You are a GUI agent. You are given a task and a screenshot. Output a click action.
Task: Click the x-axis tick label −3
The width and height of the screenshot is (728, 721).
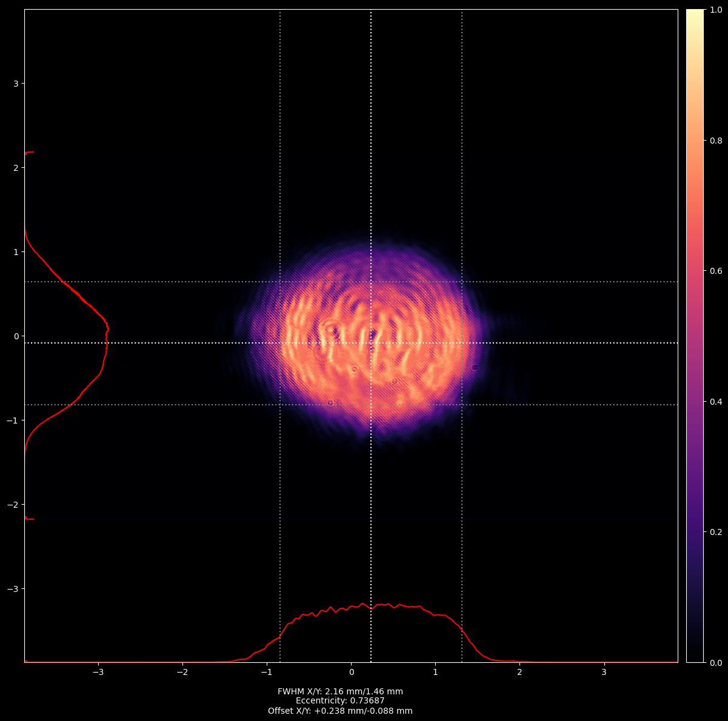[98, 673]
